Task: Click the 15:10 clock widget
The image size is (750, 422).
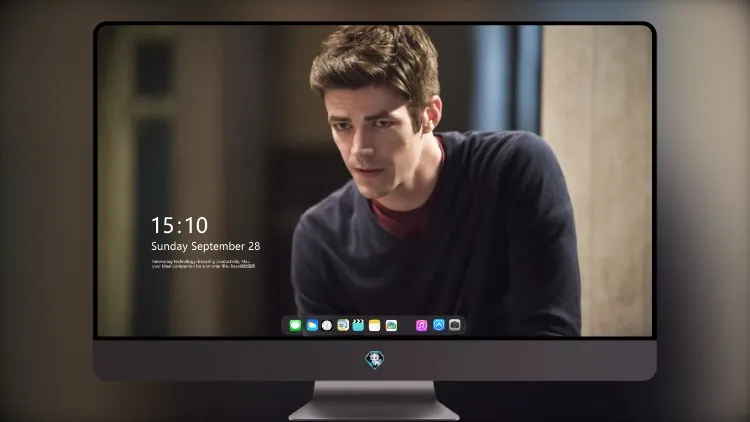Action: click(x=179, y=225)
